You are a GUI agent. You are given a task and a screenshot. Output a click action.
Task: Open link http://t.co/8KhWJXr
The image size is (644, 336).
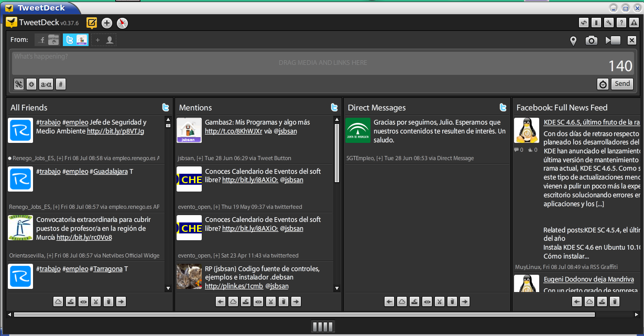[x=233, y=131]
